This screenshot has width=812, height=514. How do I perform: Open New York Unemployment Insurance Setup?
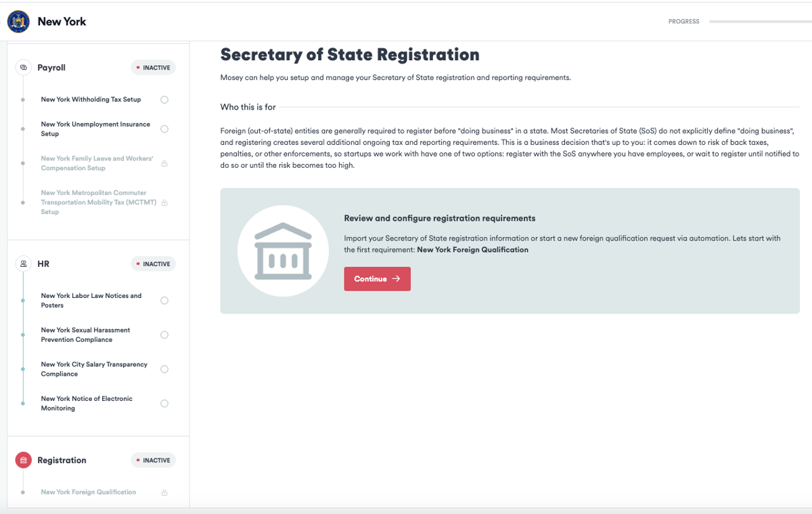(x=95, y=129)
